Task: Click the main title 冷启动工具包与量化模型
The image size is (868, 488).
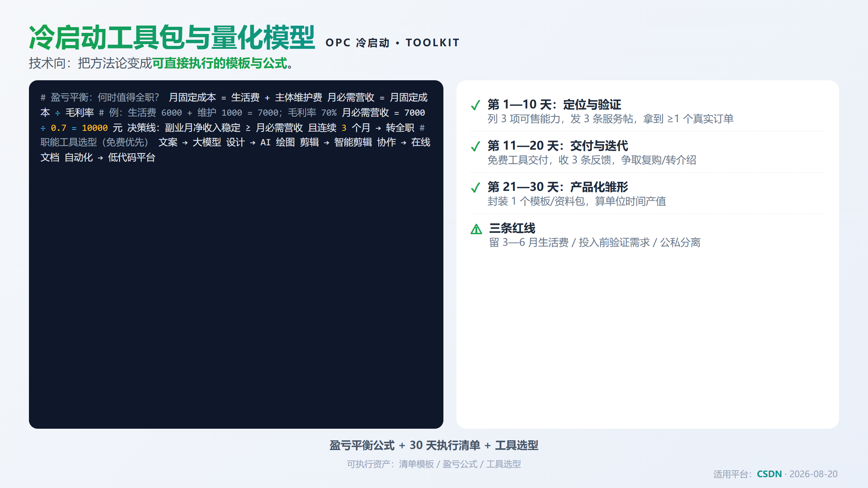Action: pos(172,38)
